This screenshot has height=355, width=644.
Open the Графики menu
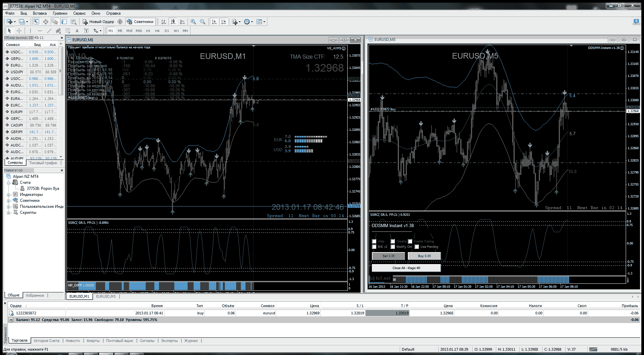tap(60, 13)
